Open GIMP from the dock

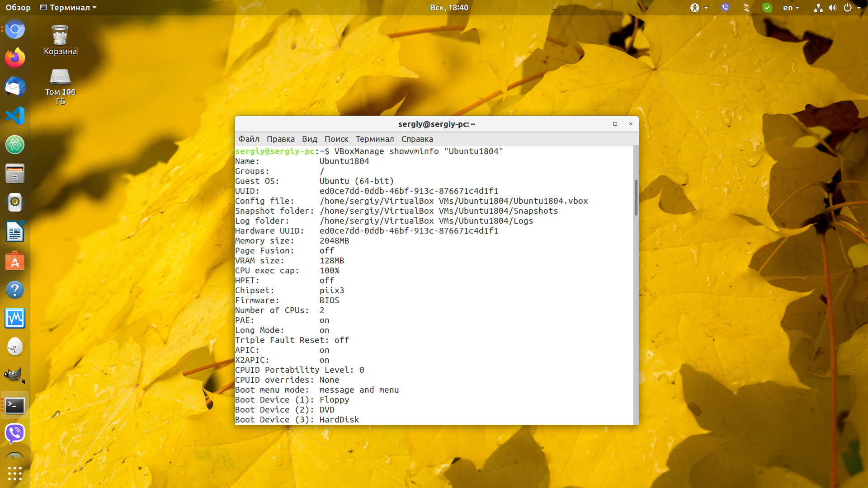coord(15,376)
